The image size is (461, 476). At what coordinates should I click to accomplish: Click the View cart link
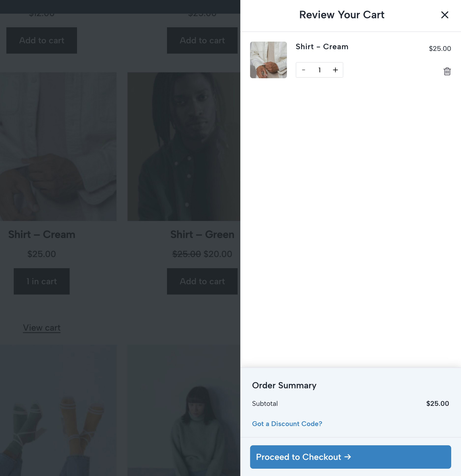[42, 328]
